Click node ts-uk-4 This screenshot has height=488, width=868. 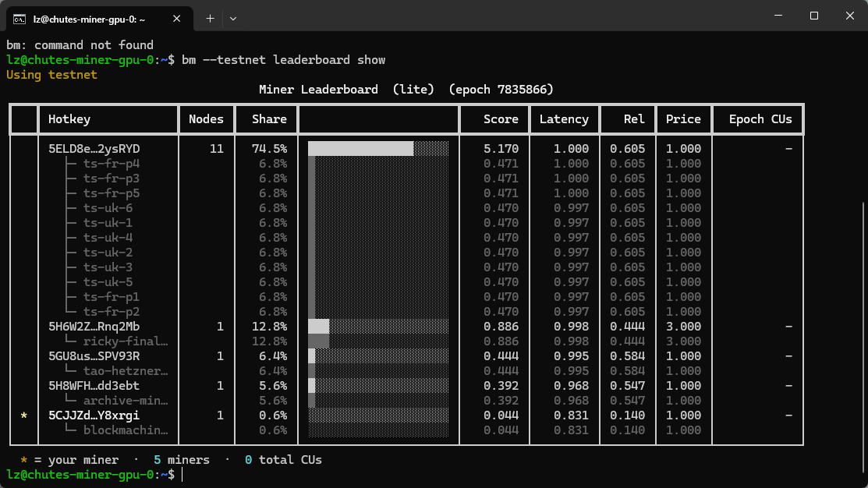(x=108, y=238)
